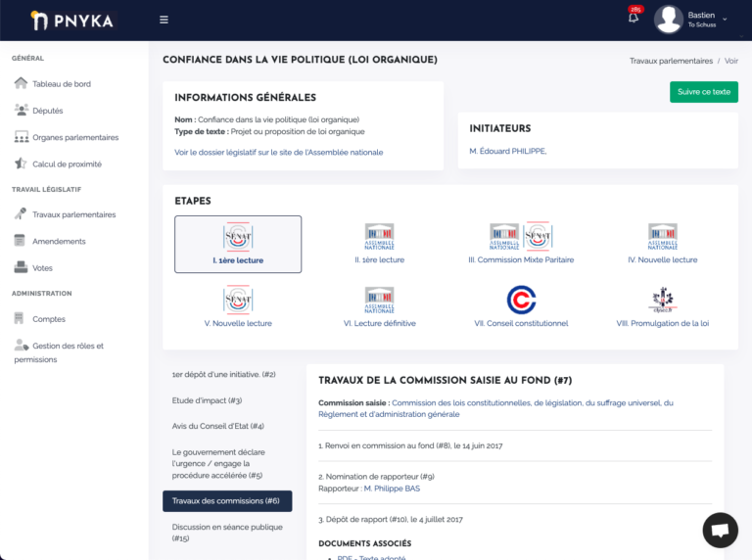
Task: Open Députés menu item
Action: [x=47, y=111]
